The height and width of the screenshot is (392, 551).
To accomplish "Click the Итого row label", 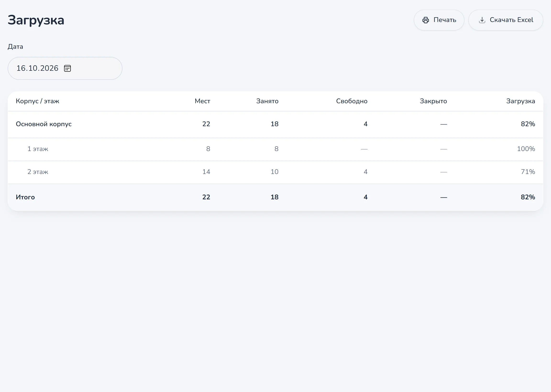I will coord(25,197).
